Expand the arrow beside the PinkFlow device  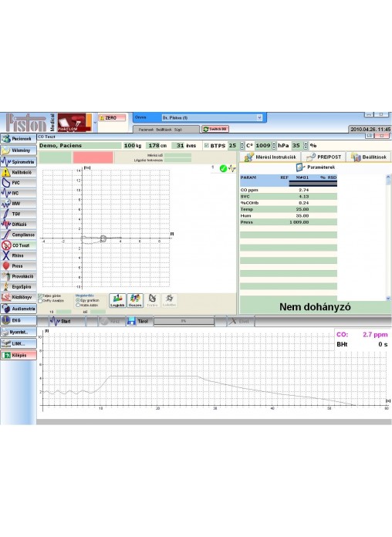point(95,122)
